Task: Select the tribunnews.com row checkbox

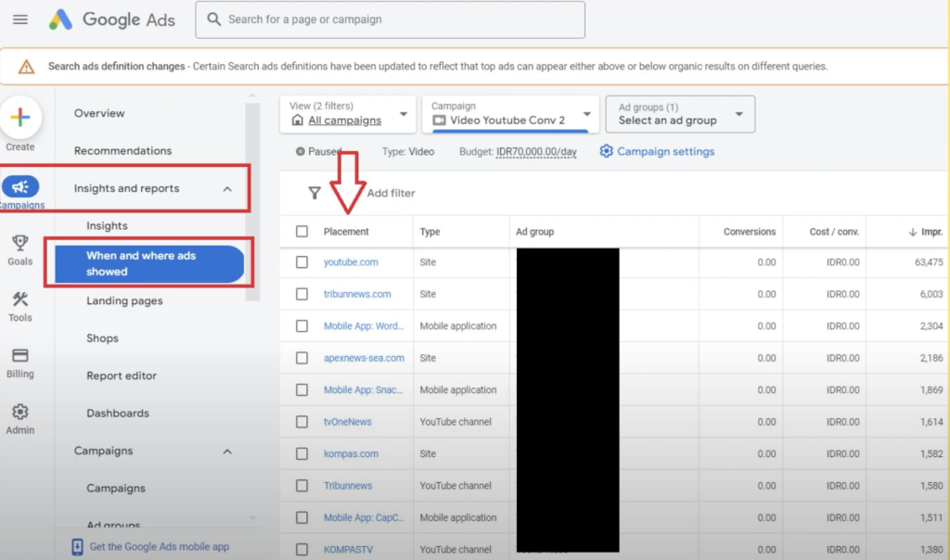Action: pos(302,294)
